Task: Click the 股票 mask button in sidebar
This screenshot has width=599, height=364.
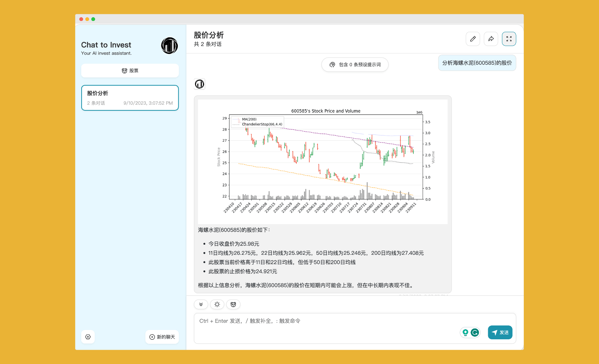Action: pyautogui.click(x=130, y=71)
